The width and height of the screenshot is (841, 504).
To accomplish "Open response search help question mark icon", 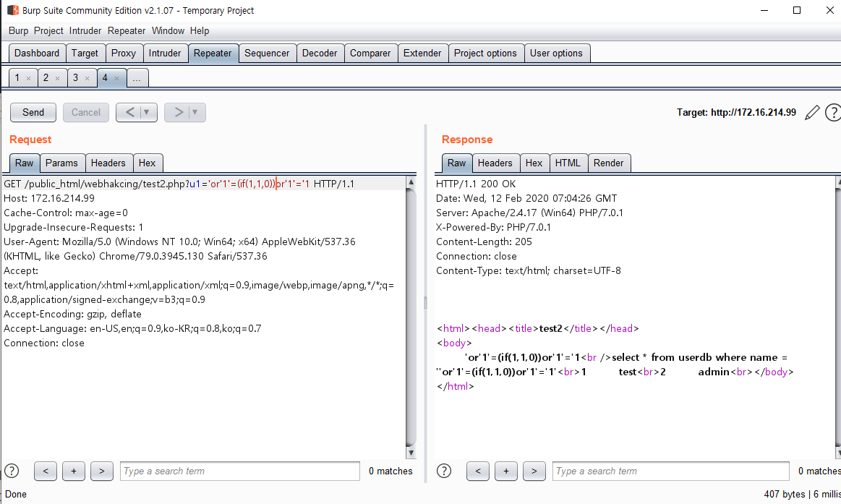I will [444, 471].
